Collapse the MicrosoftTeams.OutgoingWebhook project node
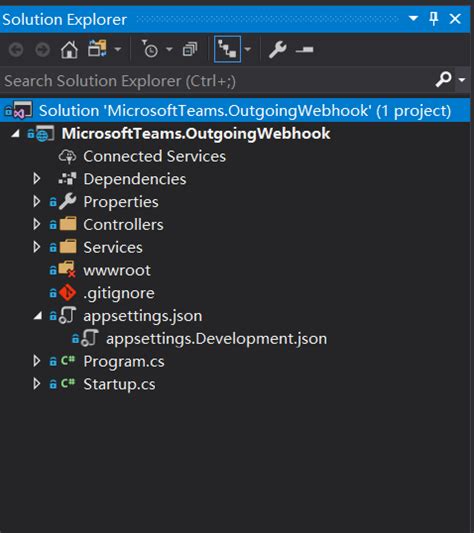Screen dimensions: 474x533 point(15,134)
